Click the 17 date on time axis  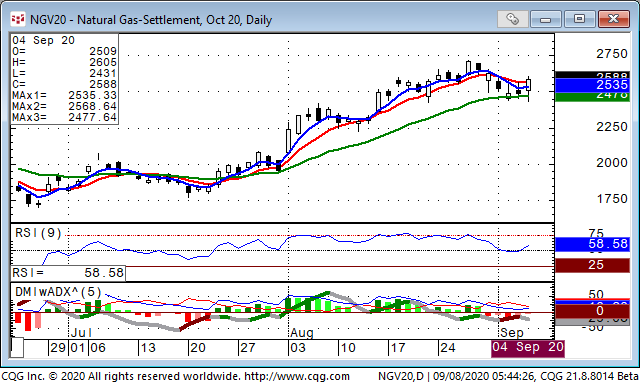pyautogui.click(x=398, y=348)
